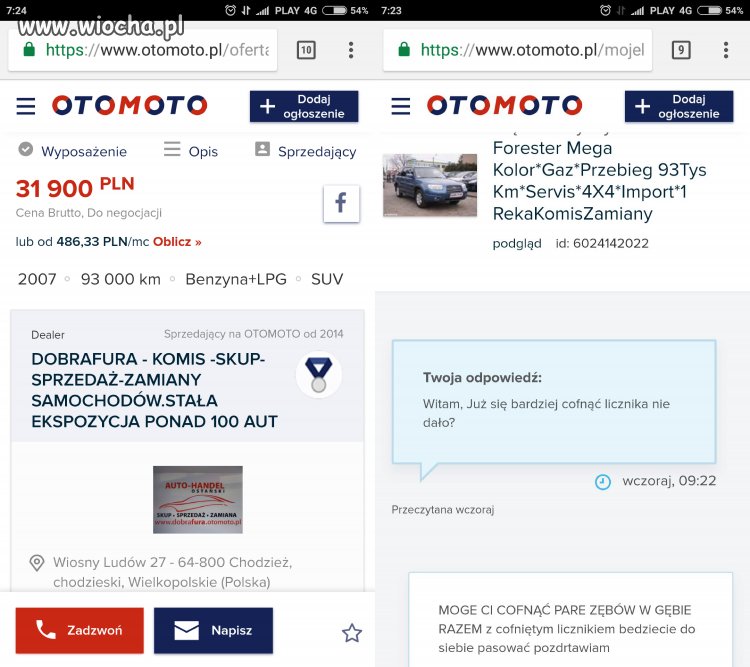Tap the dealer medal badge icon
This screenshot has width=750, height=667.
(x=319, y=375)
